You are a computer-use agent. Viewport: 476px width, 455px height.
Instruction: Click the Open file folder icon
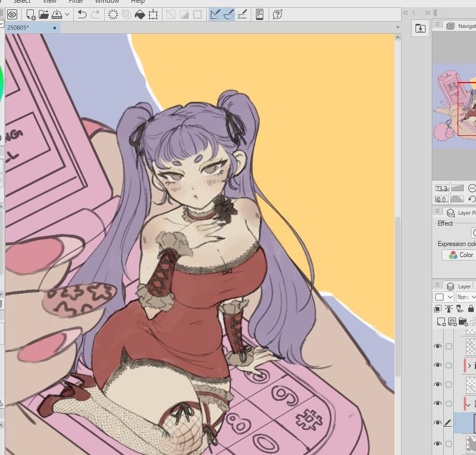44,14
